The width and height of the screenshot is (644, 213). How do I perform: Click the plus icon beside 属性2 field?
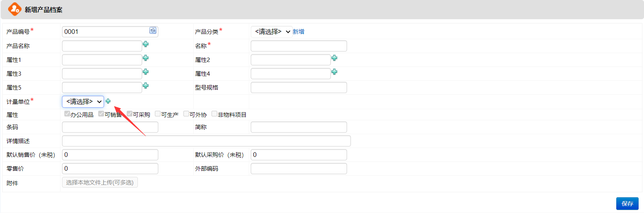click(334, 58)
